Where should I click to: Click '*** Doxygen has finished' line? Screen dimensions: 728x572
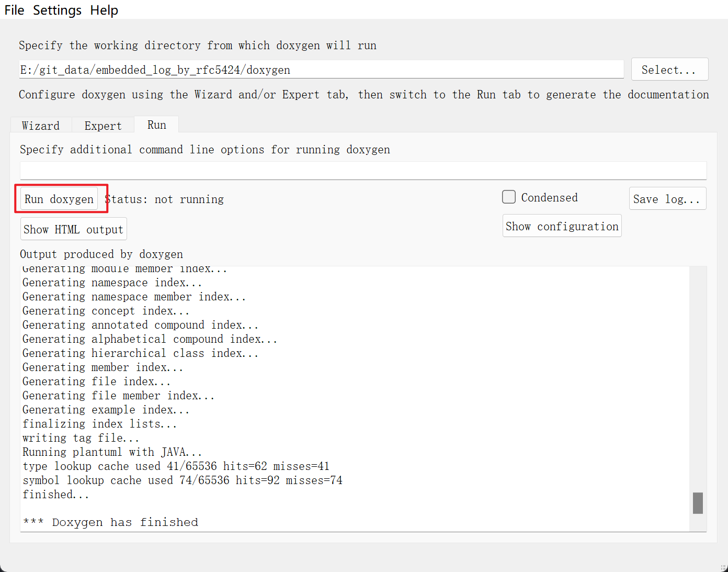point(110,522)
